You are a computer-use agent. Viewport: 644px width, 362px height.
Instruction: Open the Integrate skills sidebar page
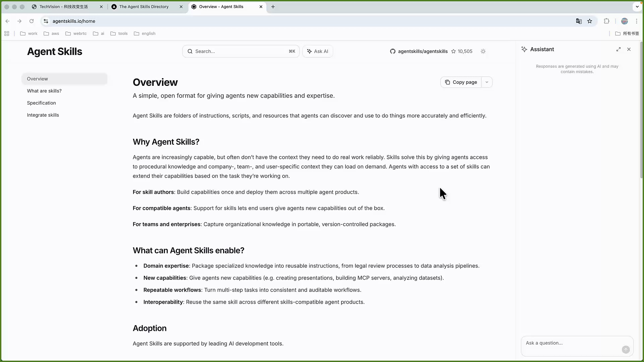point(43,115)
